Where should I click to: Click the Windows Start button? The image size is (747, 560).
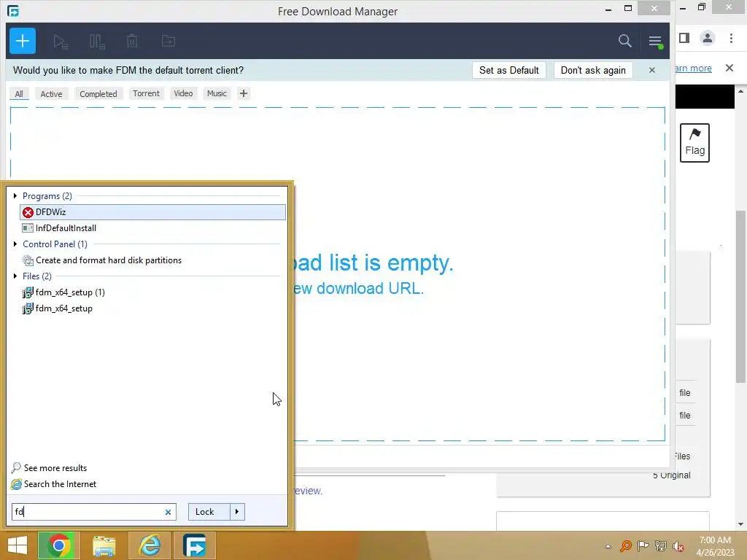point(18,545)
